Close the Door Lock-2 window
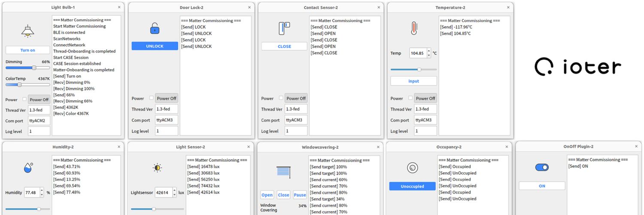 pos(249,7)
